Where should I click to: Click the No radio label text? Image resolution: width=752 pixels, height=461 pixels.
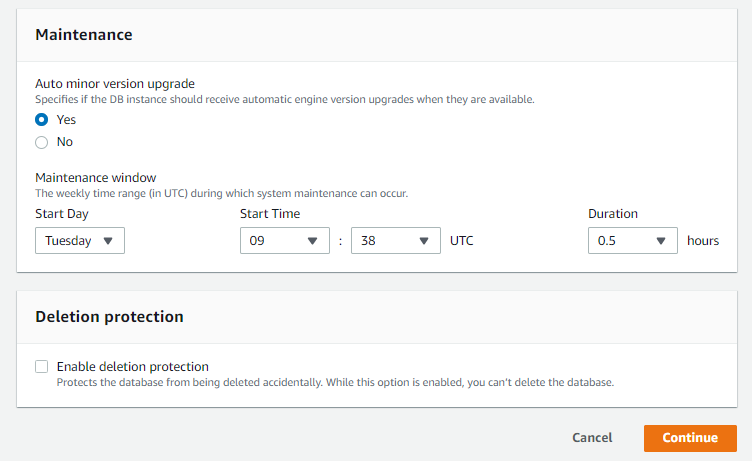[65, 142]
